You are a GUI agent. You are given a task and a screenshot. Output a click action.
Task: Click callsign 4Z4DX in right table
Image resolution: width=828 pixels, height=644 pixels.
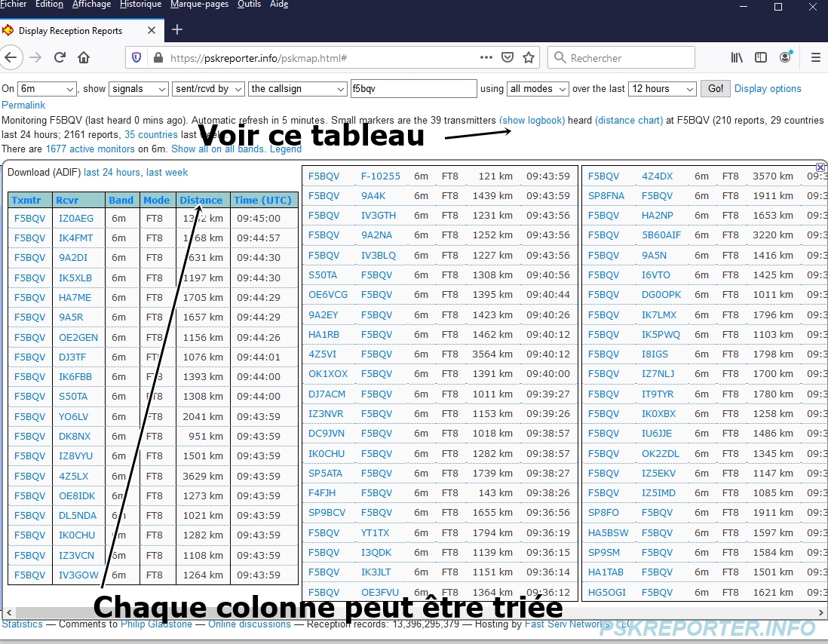tap(658, 176)
